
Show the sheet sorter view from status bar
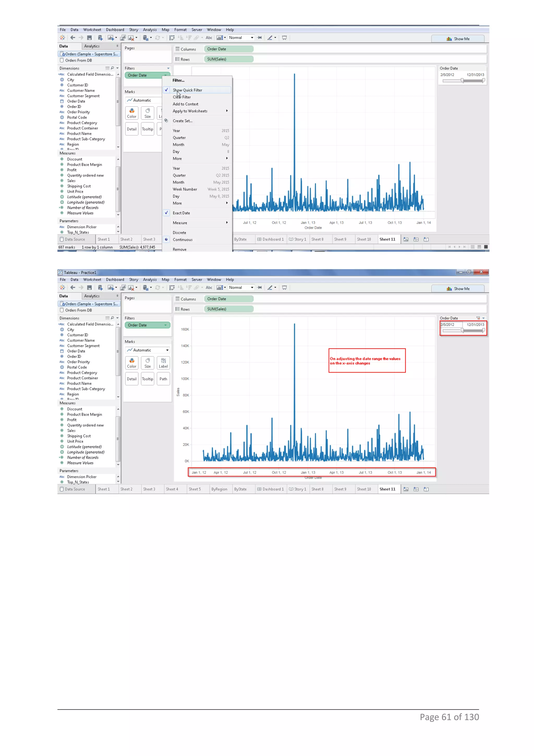coord(472,247)
